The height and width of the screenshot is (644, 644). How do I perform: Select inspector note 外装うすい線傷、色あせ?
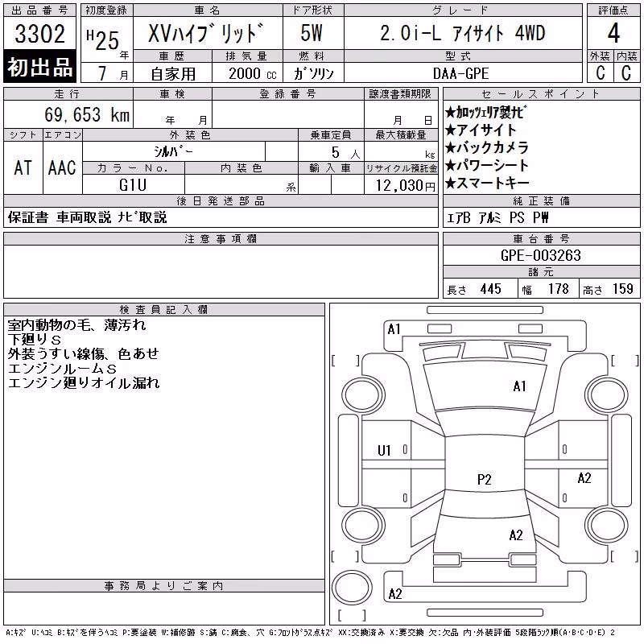tap(84, 353)
